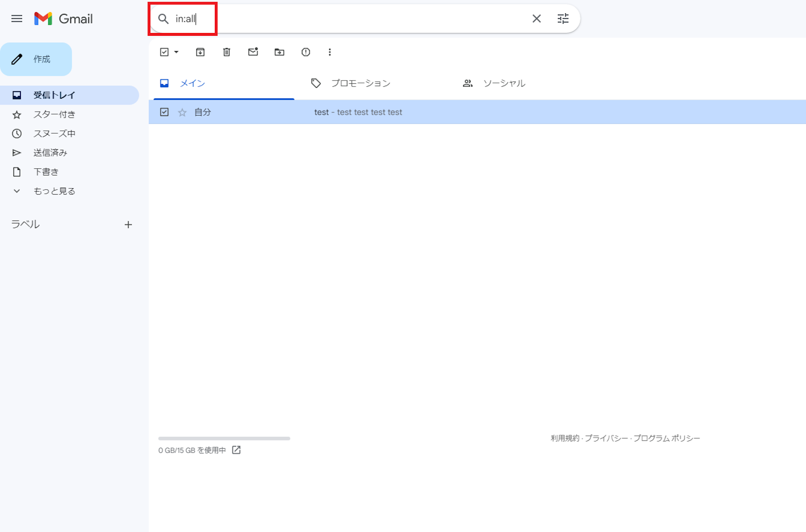This screenshot has height=532, width=806.
Task: Open search filter options icon
Action: click(x=563, y=18)
